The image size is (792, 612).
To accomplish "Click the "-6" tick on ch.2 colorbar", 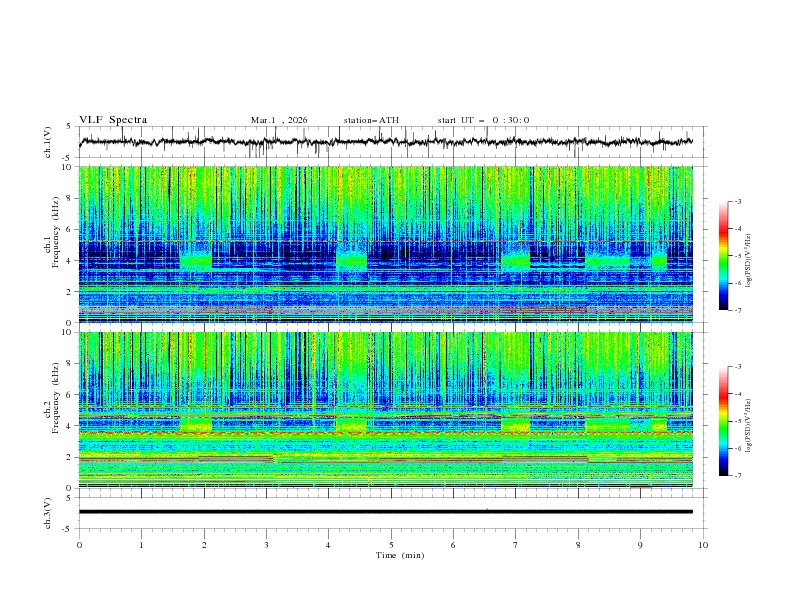I will 738,448.
